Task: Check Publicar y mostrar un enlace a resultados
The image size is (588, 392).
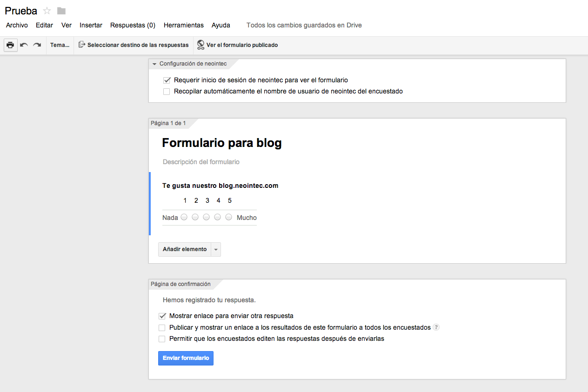Action: (x=162, y=328)
